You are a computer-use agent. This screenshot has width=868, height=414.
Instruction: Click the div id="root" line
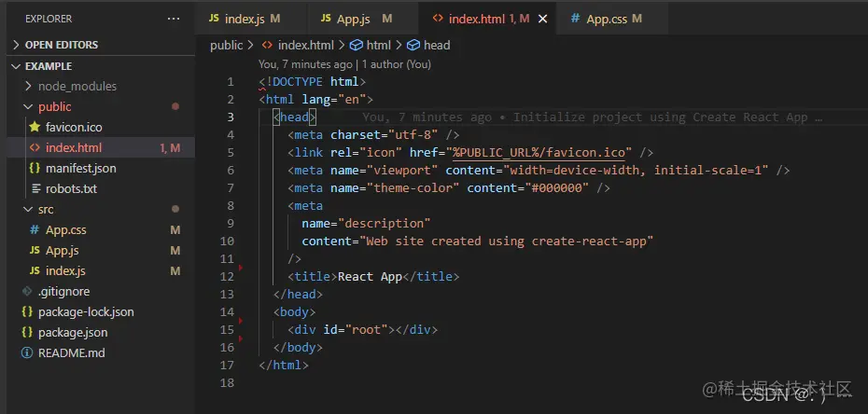tap(362, 329)
